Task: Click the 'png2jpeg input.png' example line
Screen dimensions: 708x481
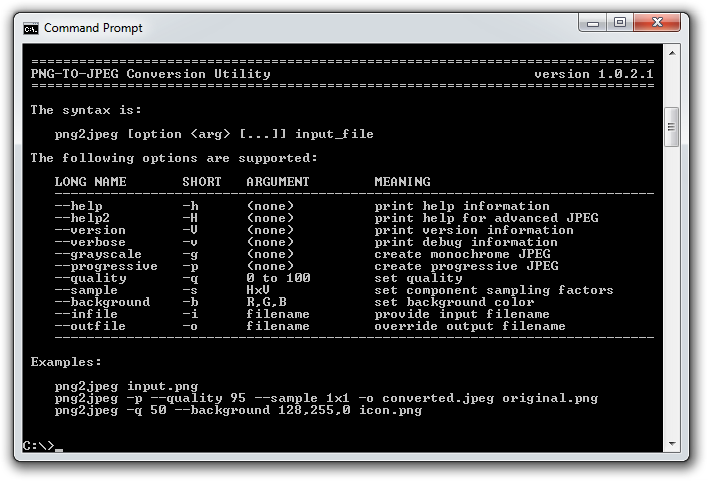Action: click(x=126, y=387)
